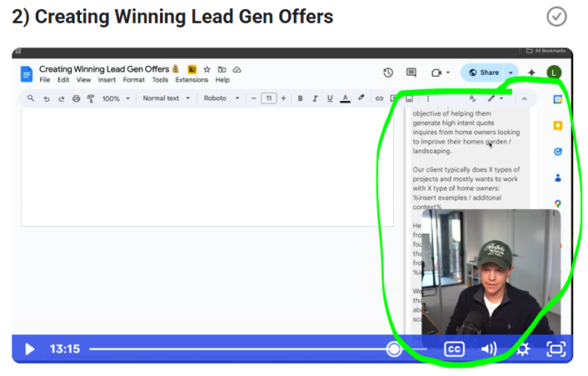Image resolution: width=588 pixels, height=376 pixels.
Task: Undo the last action
Action: point(47,99)
